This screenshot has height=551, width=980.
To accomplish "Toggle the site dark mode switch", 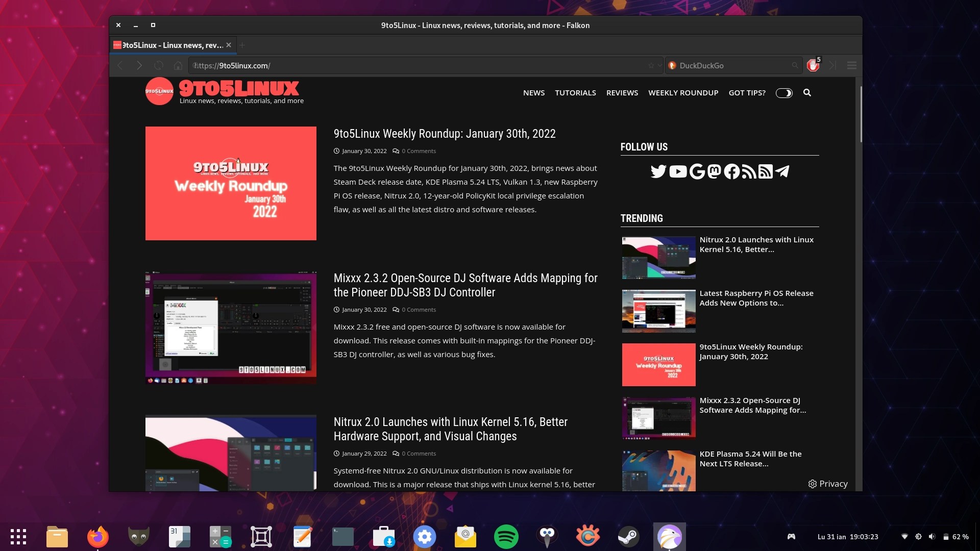I will coord(784,93).
